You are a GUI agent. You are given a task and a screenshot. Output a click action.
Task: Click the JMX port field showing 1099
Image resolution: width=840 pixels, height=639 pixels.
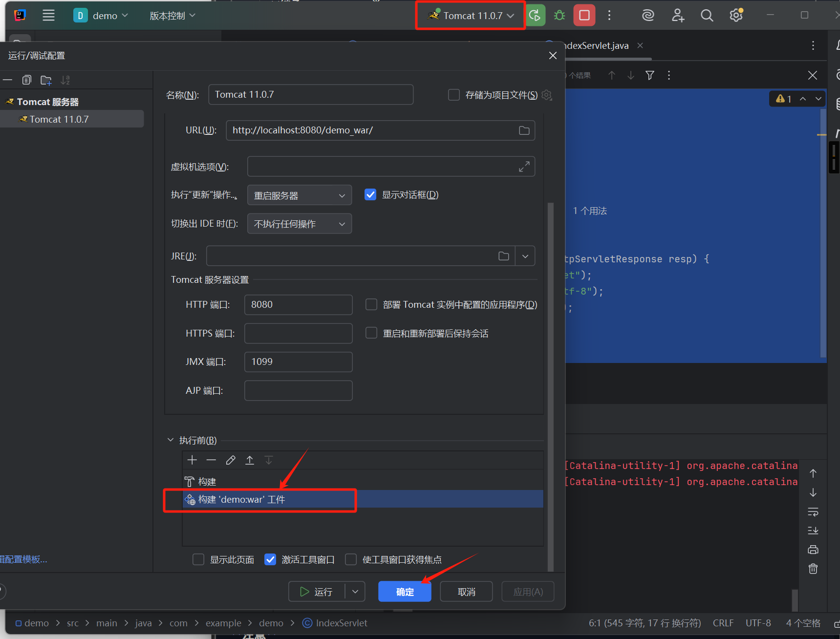(299, 362)
